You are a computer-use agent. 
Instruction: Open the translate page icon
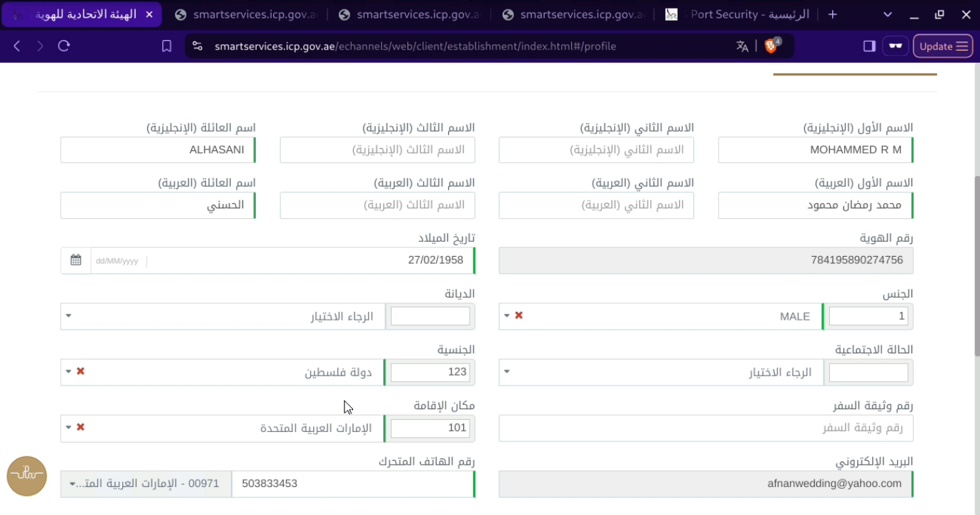click(x=742, y=46)
